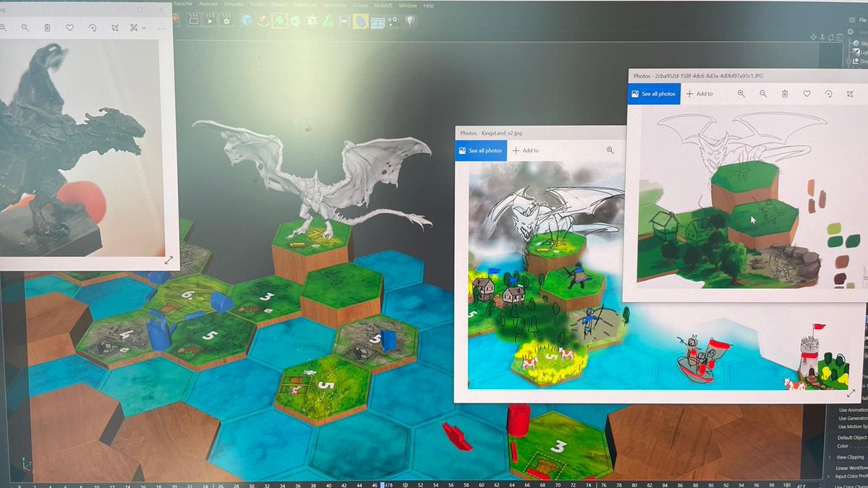Screen dimensions: 868x488
Task: Click the render to picture viewer icon
Action: pos(210,20)
